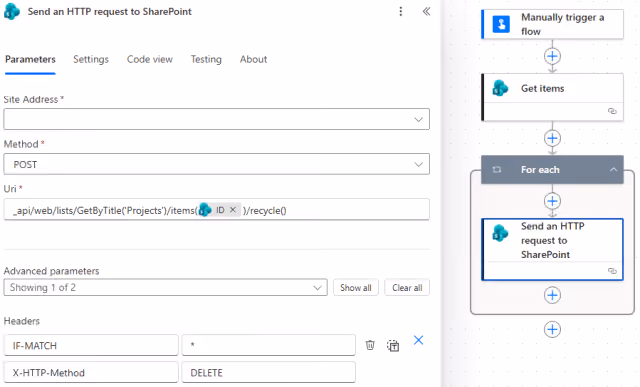Screen dimensions: 640x387
Task: Select the Manually trigger a flow card
Action: tap(552, 24)
